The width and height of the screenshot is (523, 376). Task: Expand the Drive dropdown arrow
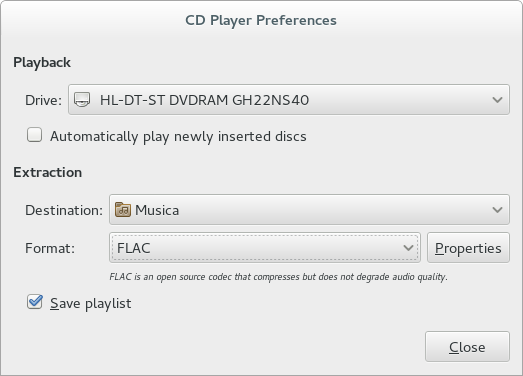pos(497,99)
